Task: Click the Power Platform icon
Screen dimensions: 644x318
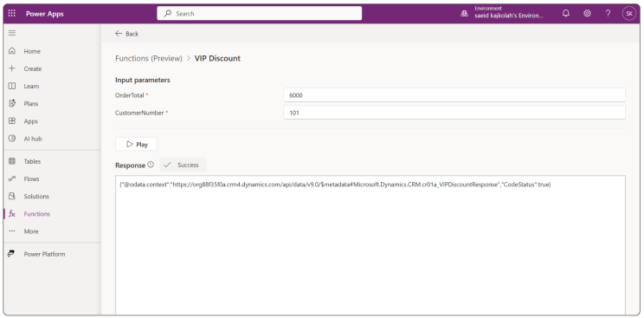Action: (x=12, y=254)
